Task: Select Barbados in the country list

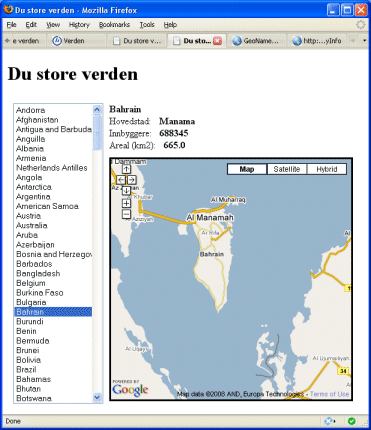Action: pos(53,264)
